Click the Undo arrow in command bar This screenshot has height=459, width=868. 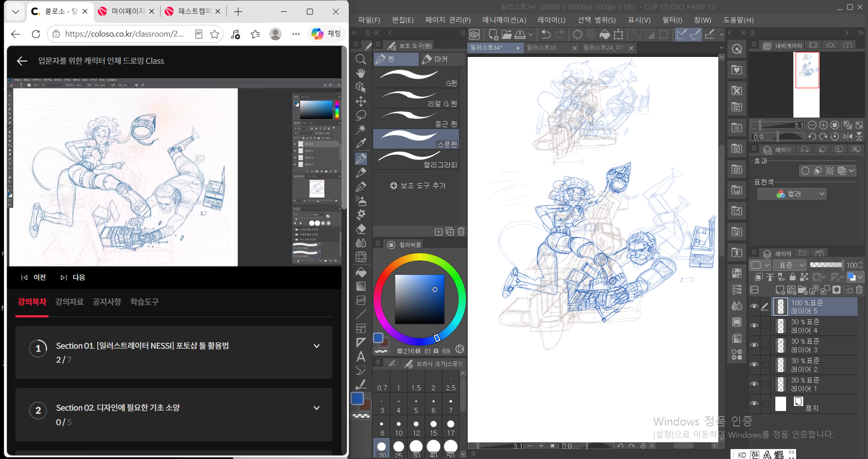546,34
